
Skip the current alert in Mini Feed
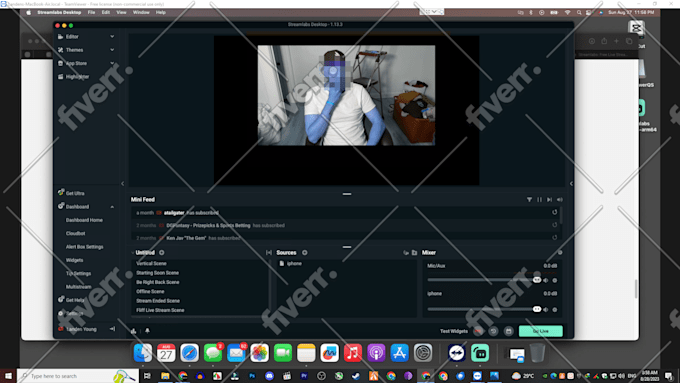pos(549,200)
